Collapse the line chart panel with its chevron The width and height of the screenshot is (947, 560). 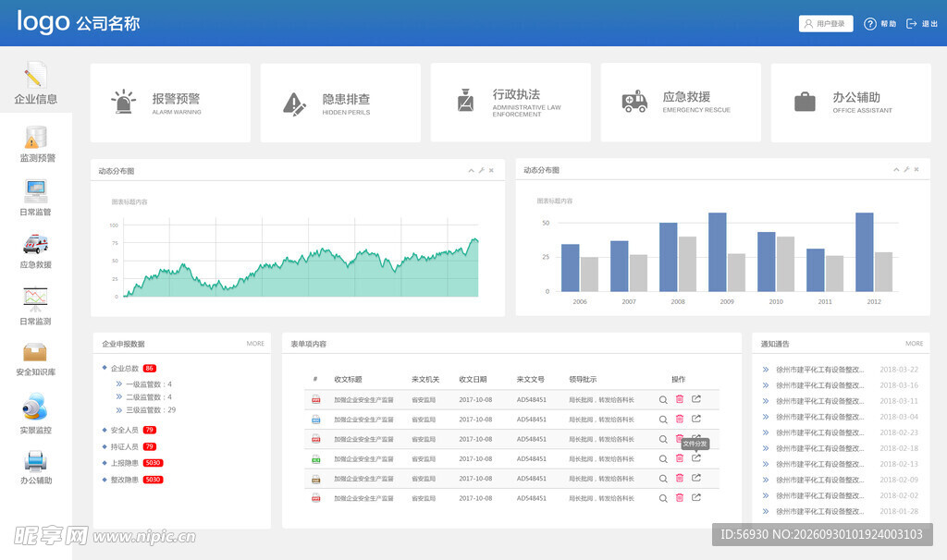click(x=471, y=171)
